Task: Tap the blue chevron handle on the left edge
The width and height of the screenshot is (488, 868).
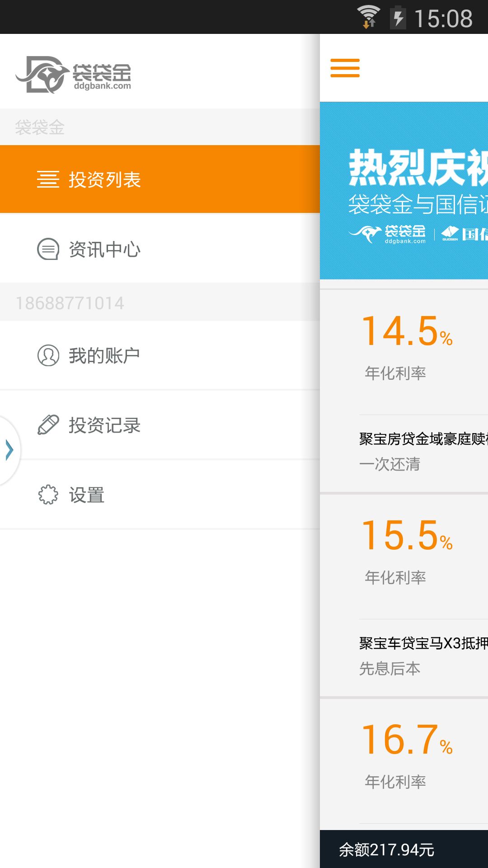Action: pyautogui.click(x=9, y=450)
